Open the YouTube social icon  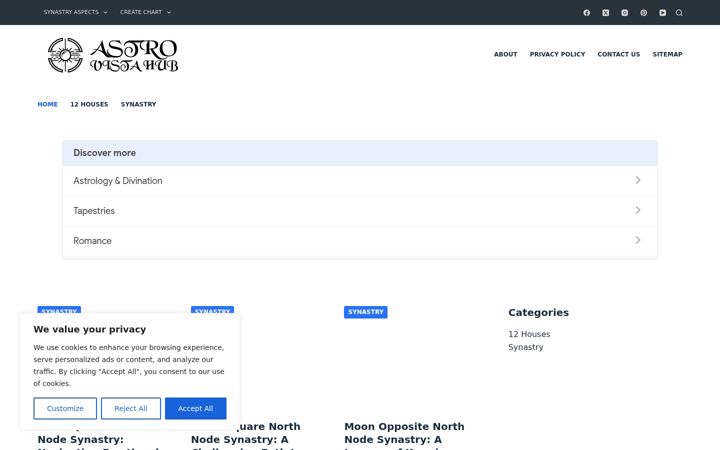click(663, 12)
